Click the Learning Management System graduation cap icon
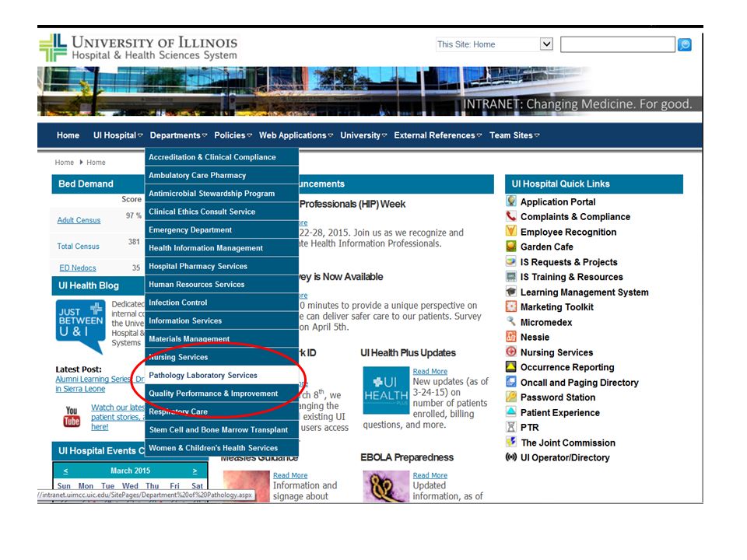This screenshot has height=560, width=747. [511, 292]
